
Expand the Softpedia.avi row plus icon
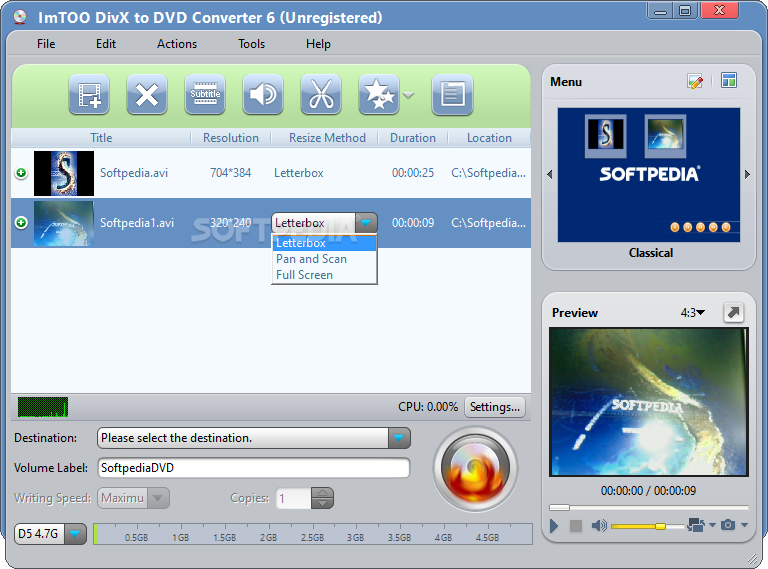tap(21, 173)
